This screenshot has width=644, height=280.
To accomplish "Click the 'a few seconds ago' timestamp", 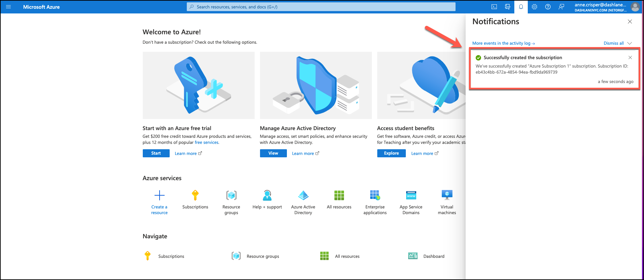I will [x=615, y=82].
